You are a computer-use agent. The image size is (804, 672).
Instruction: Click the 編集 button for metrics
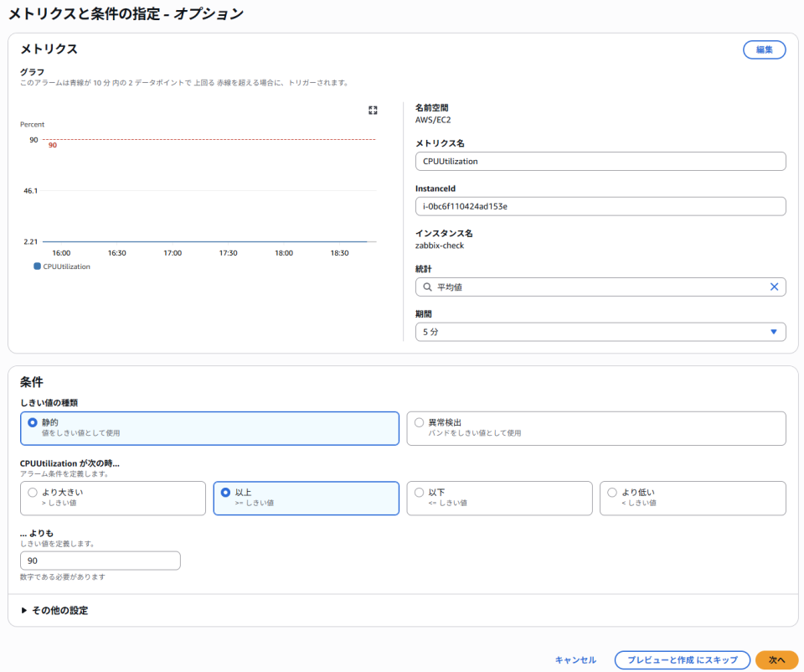[x=764, y=49]
